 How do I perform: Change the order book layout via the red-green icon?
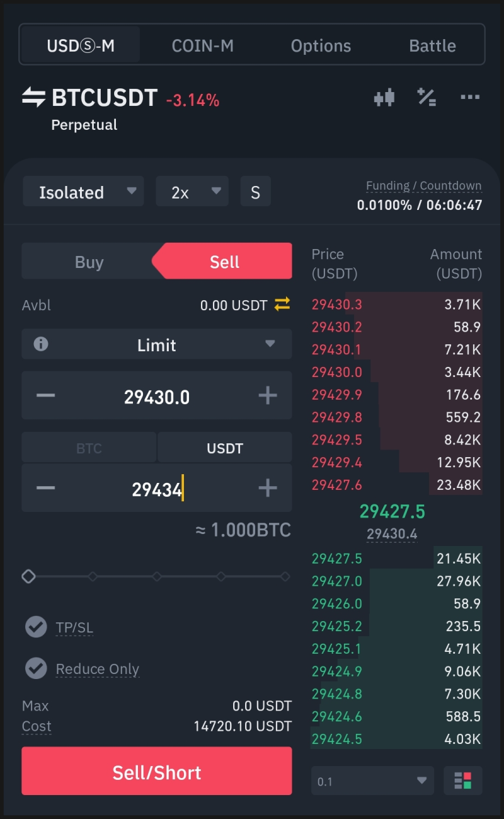point(463,781)
